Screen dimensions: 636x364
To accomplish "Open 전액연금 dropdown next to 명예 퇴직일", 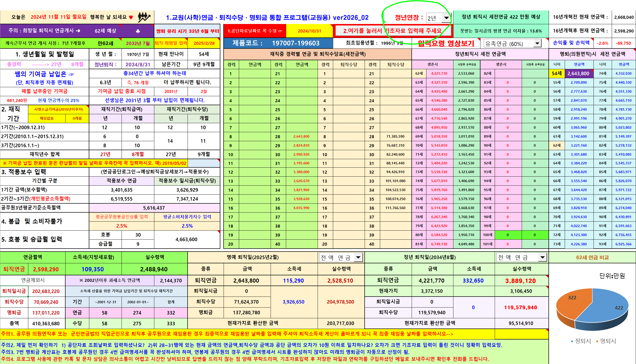I will [358, 257].
